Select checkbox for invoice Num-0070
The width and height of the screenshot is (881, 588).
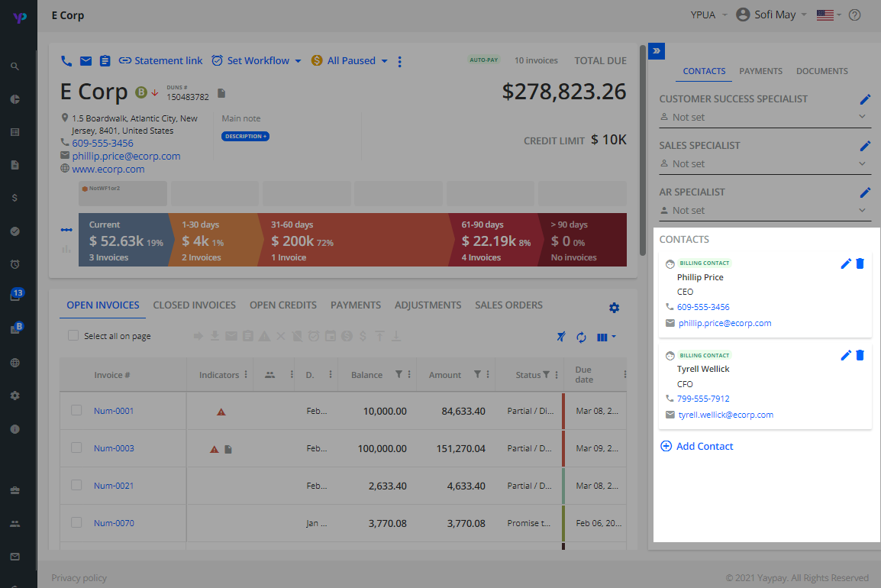(76, 522)
